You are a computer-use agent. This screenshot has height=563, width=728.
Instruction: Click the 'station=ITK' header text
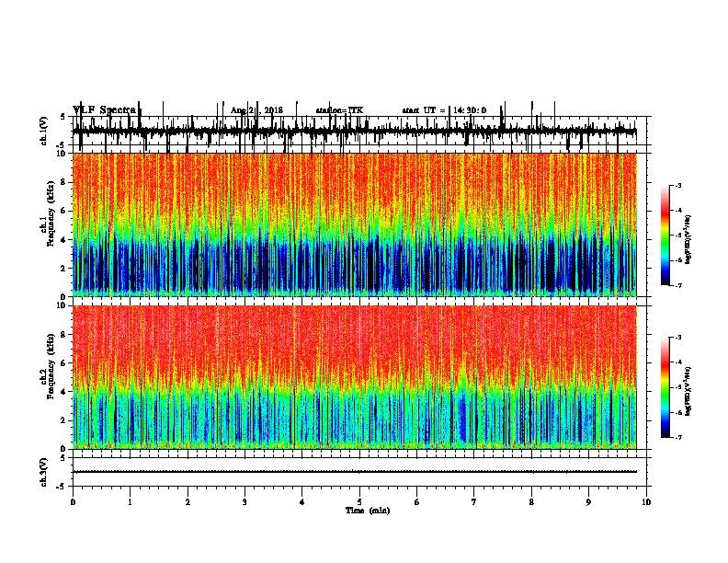click(339, 110)
